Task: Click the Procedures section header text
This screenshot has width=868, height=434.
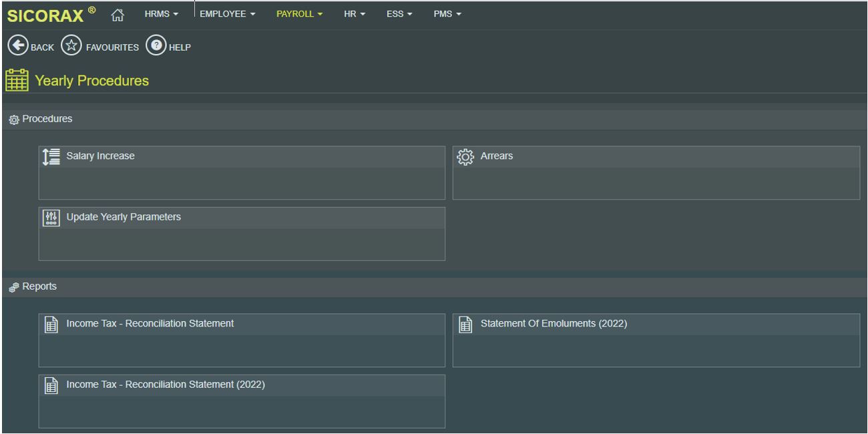Action: tap(47, 120)
